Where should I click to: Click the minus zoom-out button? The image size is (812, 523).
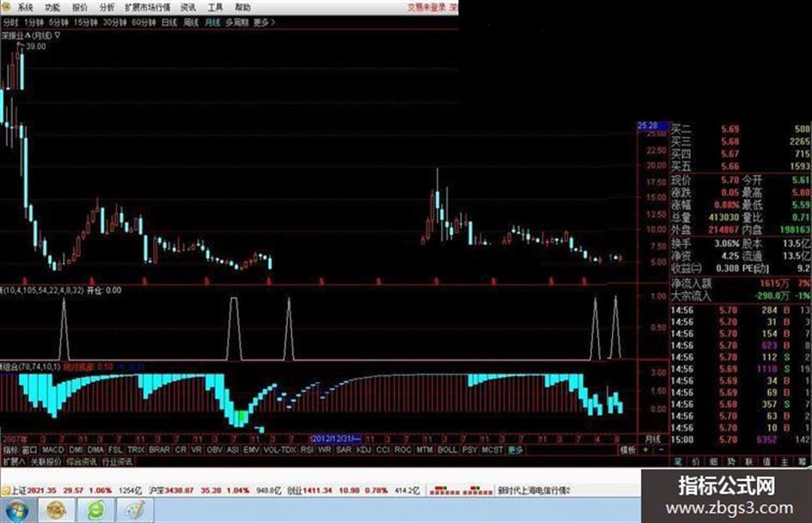coord(661,450)
